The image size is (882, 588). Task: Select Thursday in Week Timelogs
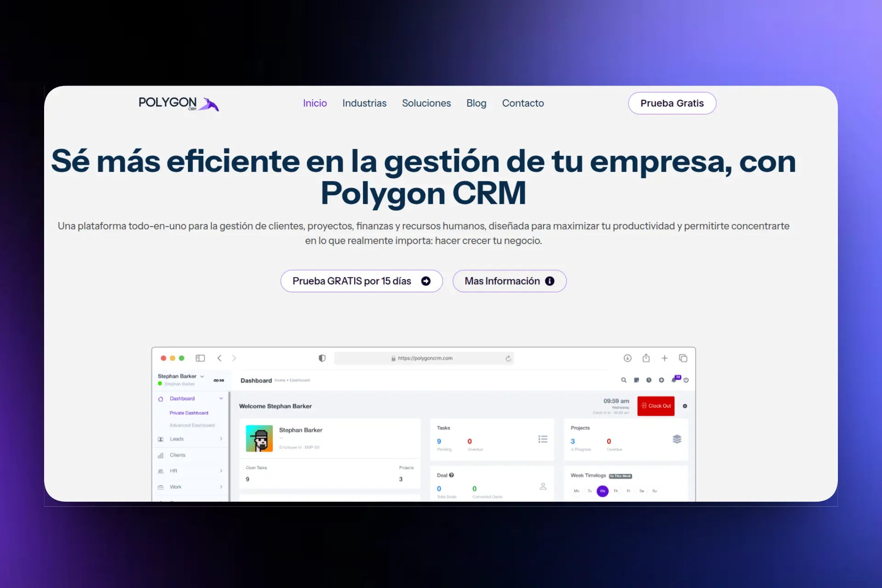(616, 491)
